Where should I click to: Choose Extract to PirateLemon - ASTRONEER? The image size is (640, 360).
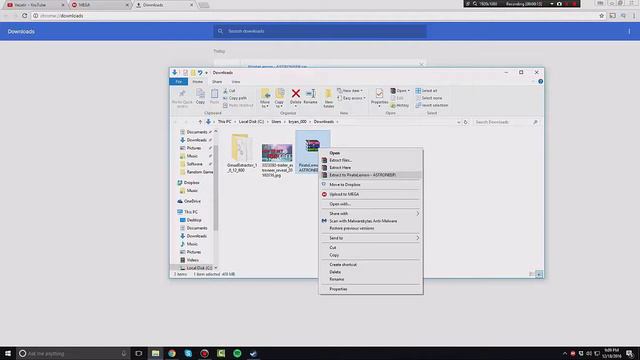371,175
